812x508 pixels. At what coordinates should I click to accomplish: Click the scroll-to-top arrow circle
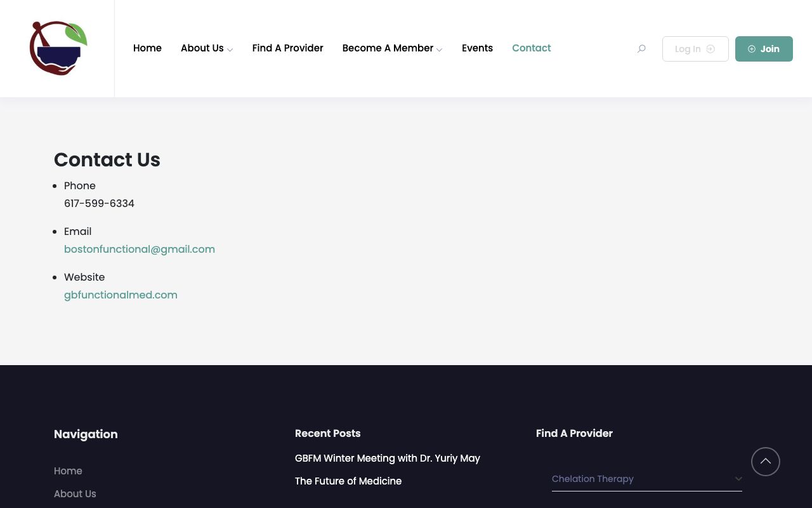tap(765, 462)
